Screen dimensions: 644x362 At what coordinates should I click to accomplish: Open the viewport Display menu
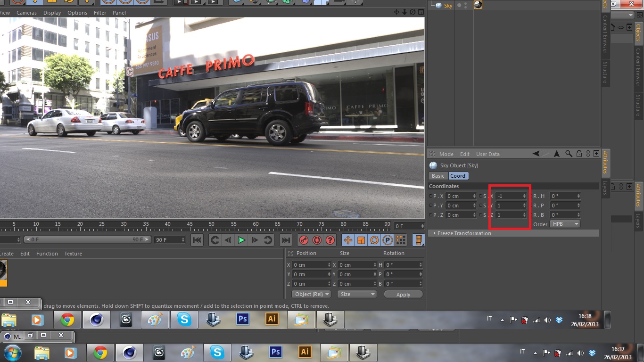click(x=52, y=13)
